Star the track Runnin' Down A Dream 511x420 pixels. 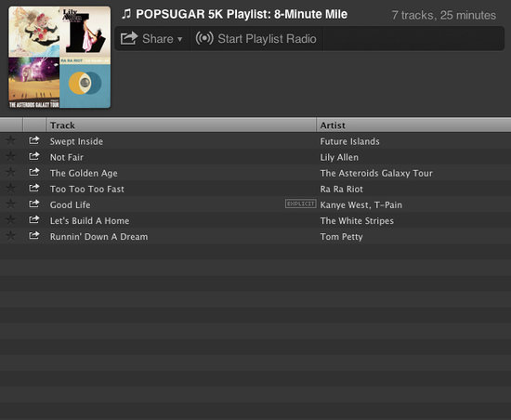pyautogui.click(x=11, y=236)
